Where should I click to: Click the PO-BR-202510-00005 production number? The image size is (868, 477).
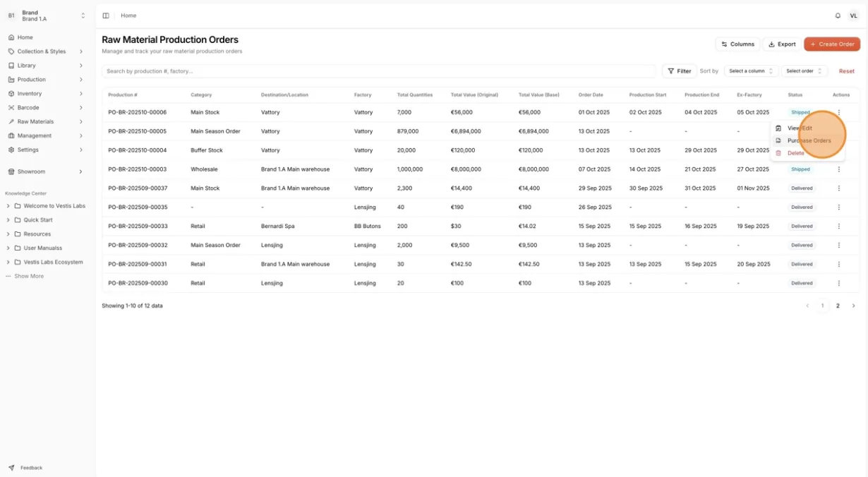pyautogui.click(x=138, y=131)
